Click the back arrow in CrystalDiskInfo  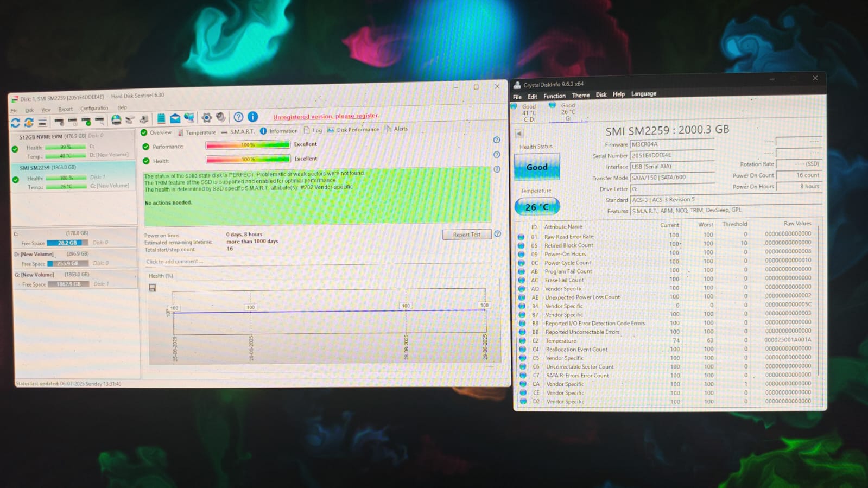[x=519, y=134]
